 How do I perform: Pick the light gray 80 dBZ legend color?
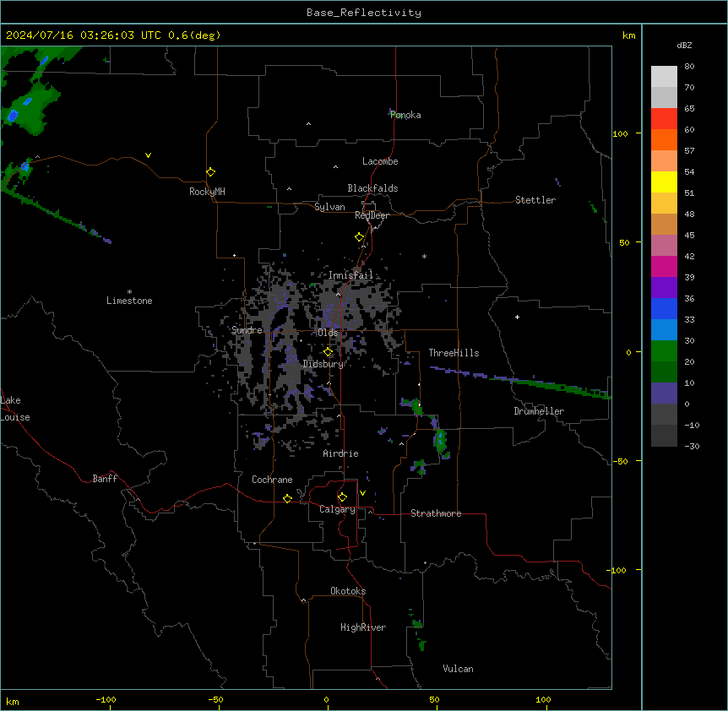664,76
